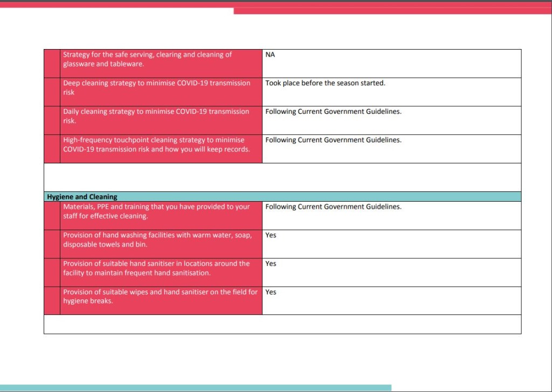Select the Government Guidelines answer beside Materials, PPE
Image resolution: width=552 pixels, height=392 pixels.
pyautogui.click(x=333, y=207)
